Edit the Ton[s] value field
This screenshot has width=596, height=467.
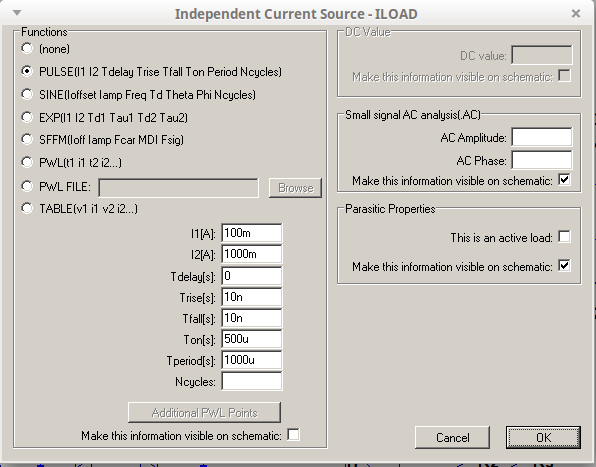pyautogui.click(x=252, y=339)
